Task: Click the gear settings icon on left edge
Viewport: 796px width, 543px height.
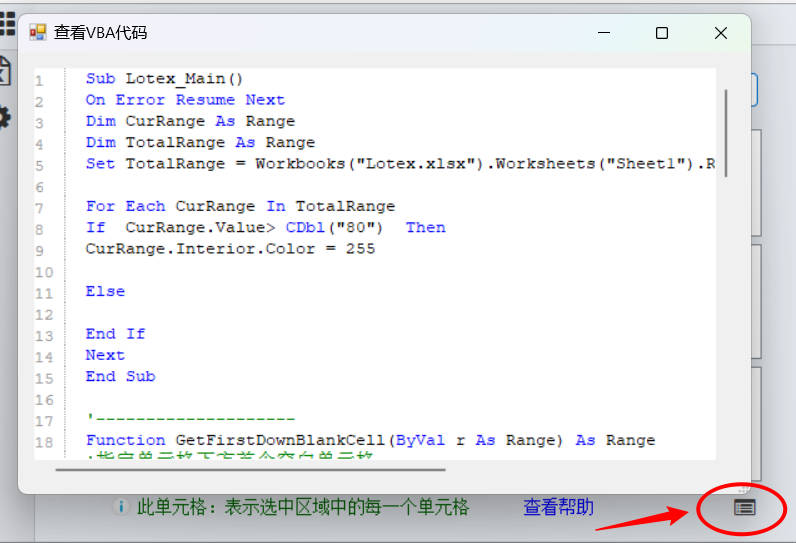Action: point(5,117)
